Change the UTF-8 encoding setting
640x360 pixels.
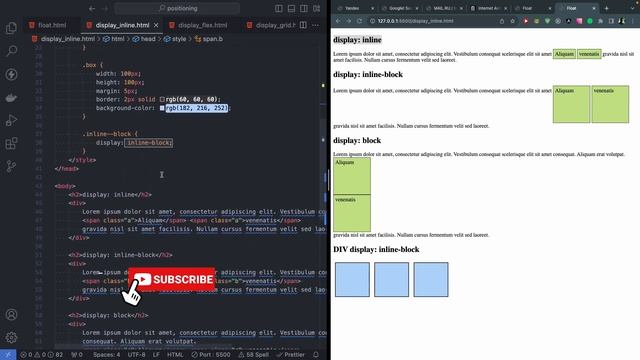tap(136, 355)
